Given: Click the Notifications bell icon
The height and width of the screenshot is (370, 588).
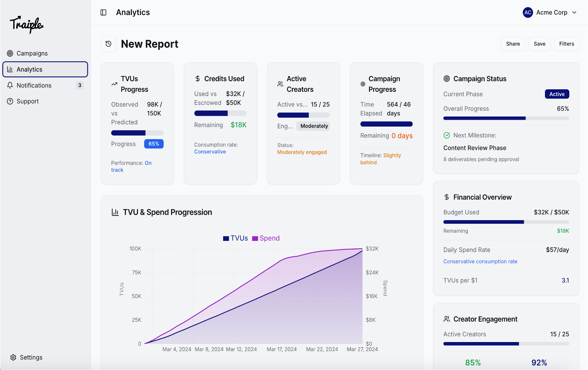Looking at the screenshot, I should [x=10, y=85].
